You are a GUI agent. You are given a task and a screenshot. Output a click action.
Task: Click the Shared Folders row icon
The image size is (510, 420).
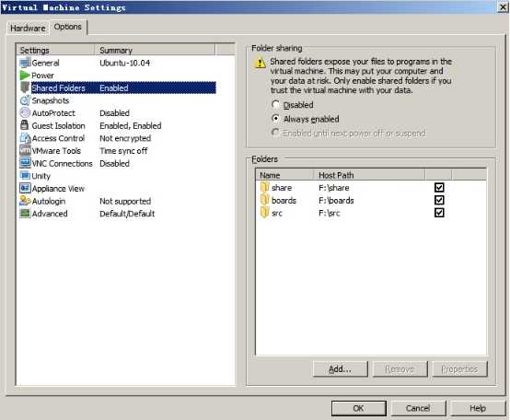[x=25, y=87]
